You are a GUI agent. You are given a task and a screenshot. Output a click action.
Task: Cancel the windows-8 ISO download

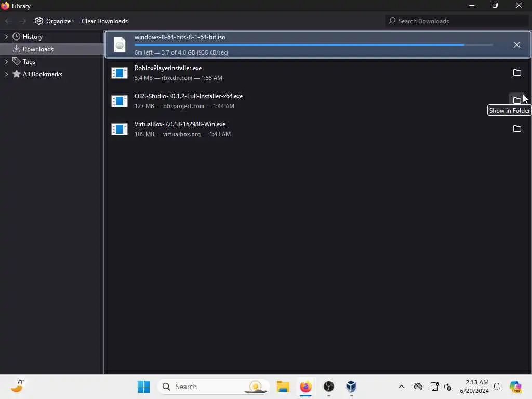pyautogui.click(x=516, y=45)
